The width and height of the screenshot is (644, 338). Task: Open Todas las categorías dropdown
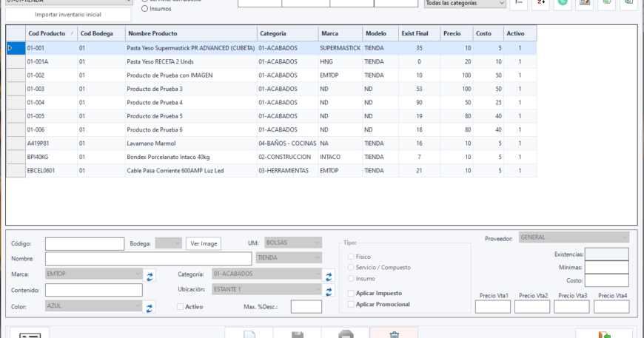click(465, 3)
